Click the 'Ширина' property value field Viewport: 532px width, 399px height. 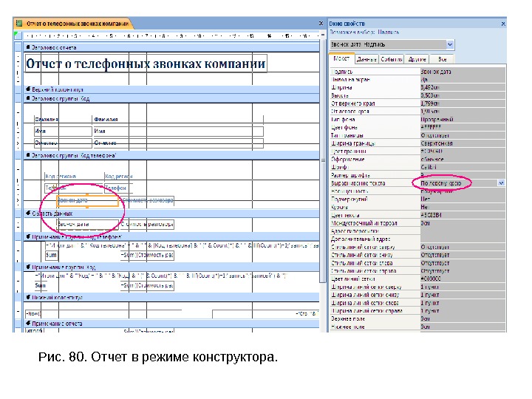(463, 87)
